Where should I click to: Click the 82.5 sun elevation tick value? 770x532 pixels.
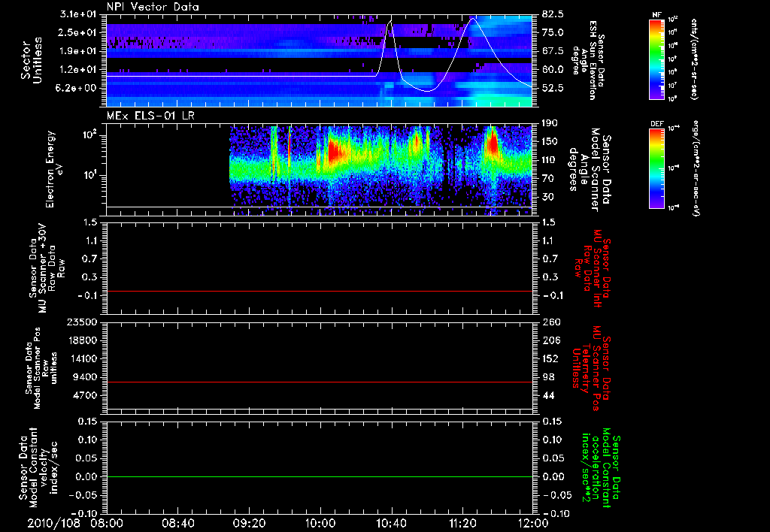[553, 14]
